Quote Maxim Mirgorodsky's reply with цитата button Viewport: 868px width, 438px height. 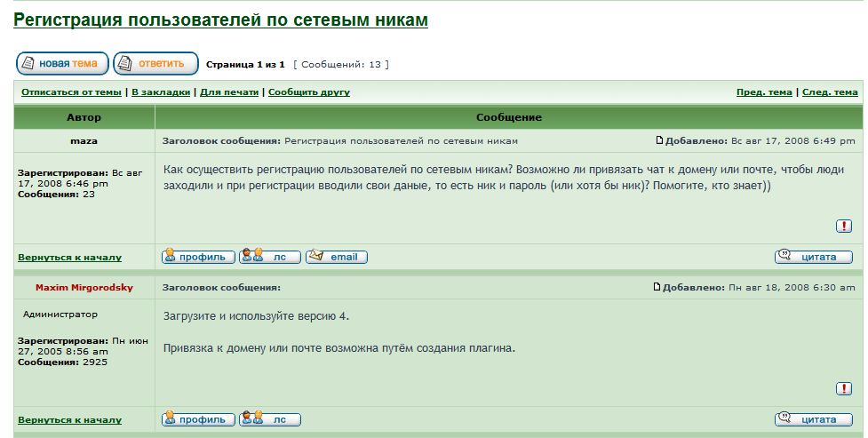(x=813, y=419)
